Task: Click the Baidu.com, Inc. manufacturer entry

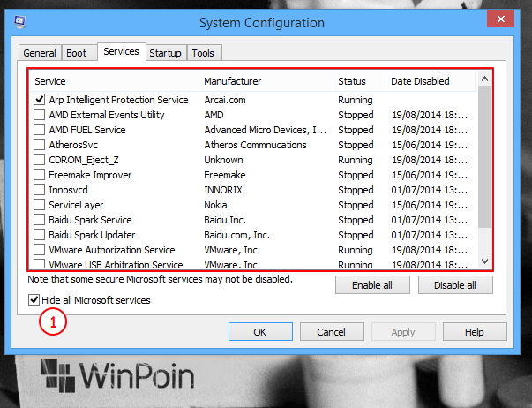Action: point(236,235)
